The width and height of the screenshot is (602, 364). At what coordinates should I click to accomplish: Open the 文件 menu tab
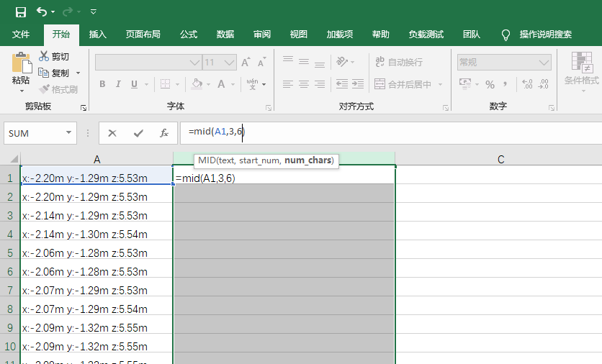(x=21, y=35)
